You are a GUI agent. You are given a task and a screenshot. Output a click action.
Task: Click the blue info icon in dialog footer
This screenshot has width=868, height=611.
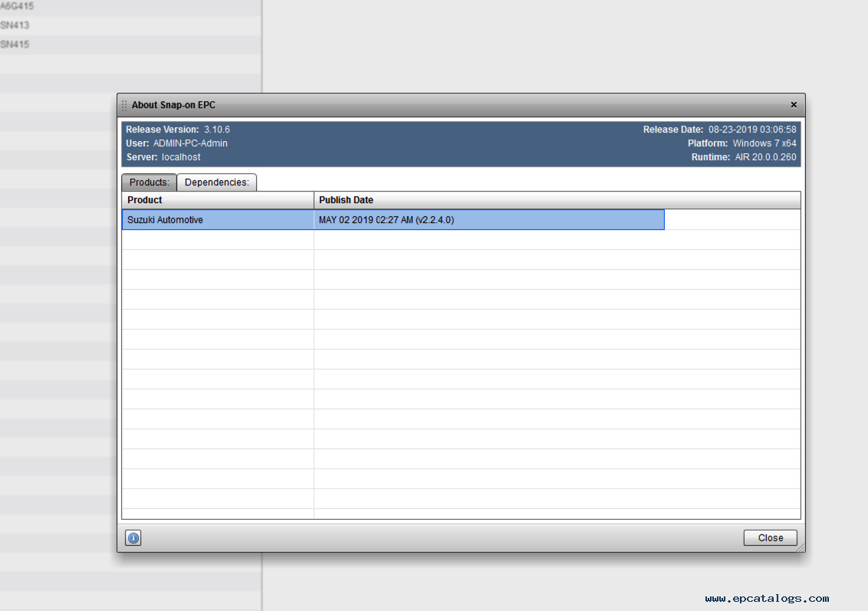[133, 537]
